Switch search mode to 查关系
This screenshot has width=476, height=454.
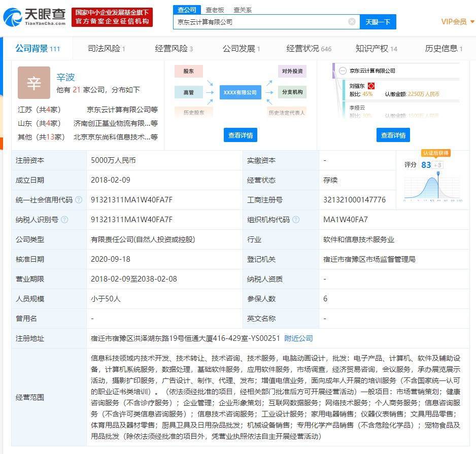(243, 10)
